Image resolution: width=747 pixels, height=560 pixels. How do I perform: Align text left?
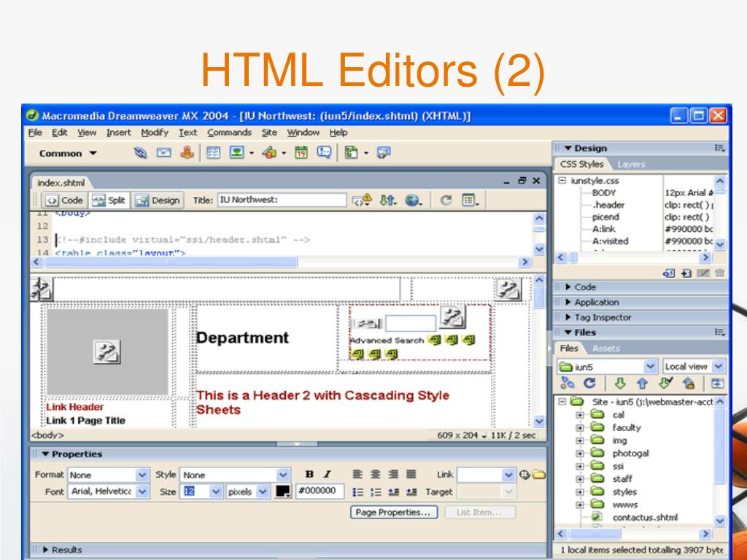[357, 474]
